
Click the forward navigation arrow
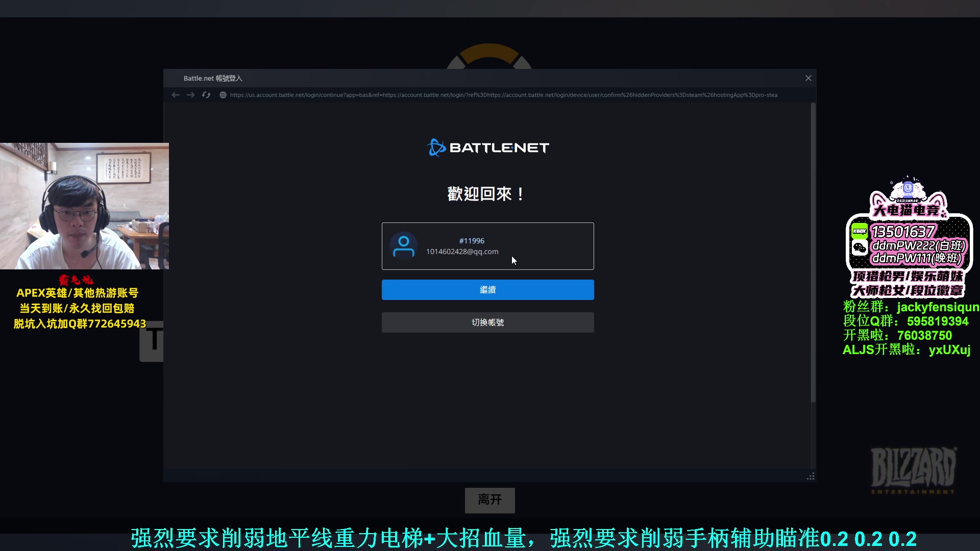[x=190, y=95]
